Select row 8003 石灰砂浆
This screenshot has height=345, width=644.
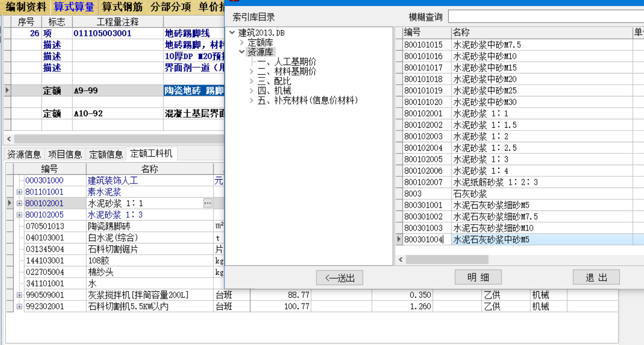[x=519, y=194]
